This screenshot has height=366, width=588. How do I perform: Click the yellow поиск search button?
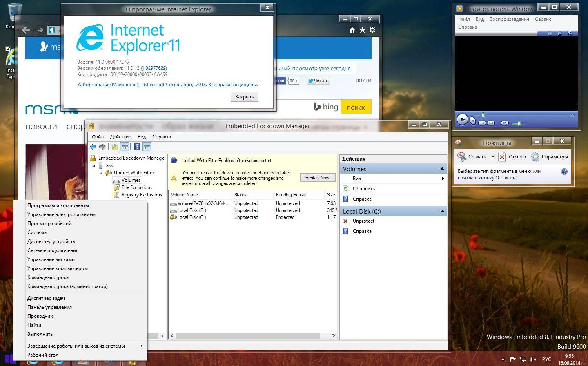point(356,107)
